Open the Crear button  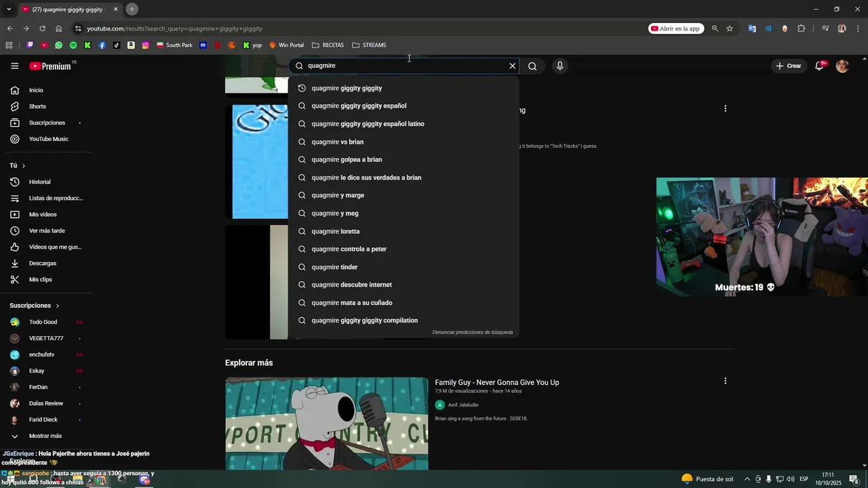point(789,66)
